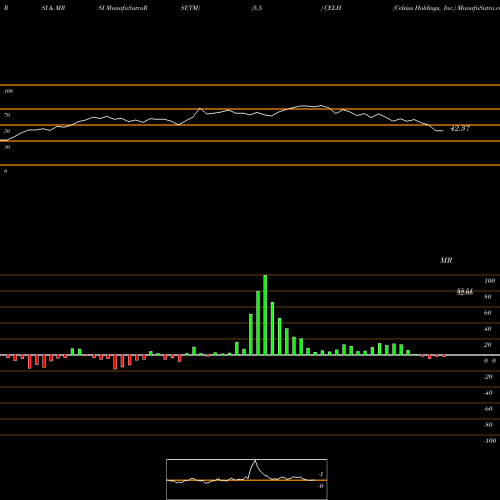Viewport: 500px width, 500px height.
Task: Click the -1 label in the mini chart
Action: tap(321, 474)
